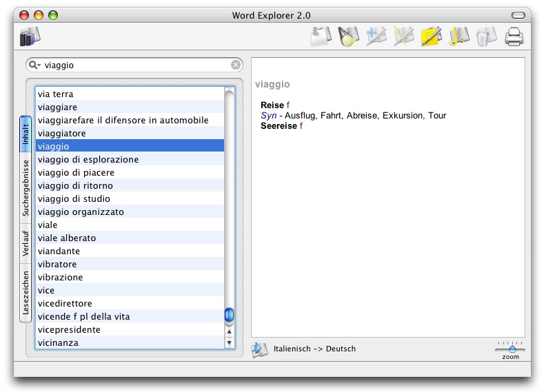Image resolution: width=546 pixels, height=392 pixels.
Task: Switch to the Suchergebnisse tab
Action: coord(26,188)
